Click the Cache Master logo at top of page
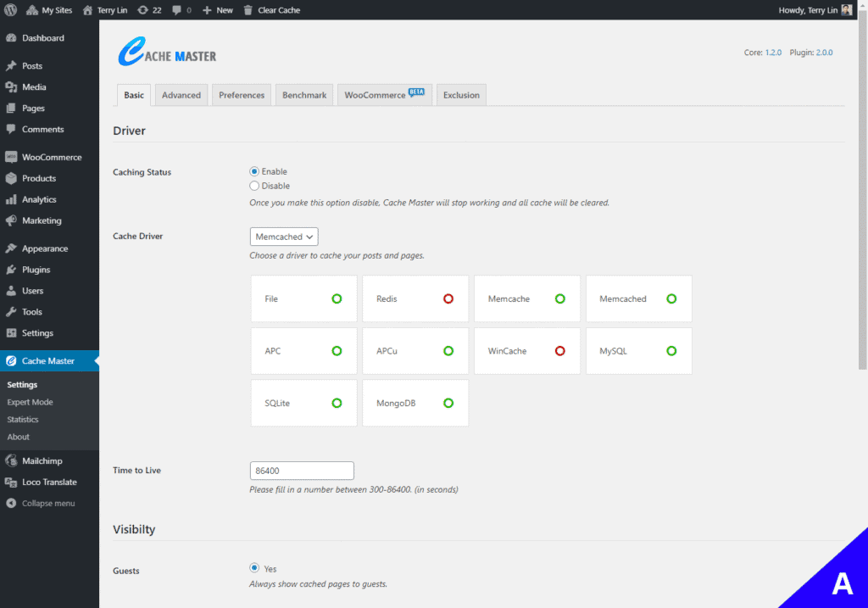This screenshot has width=868, height=608. (166, 53)
